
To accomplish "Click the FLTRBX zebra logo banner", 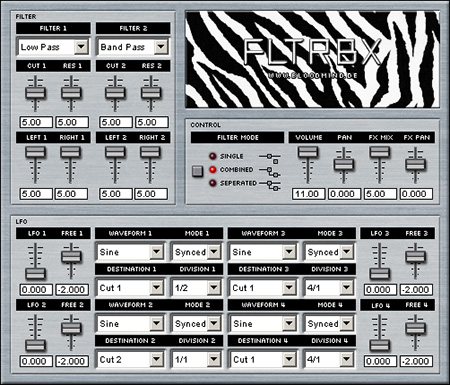I will 312,59.
